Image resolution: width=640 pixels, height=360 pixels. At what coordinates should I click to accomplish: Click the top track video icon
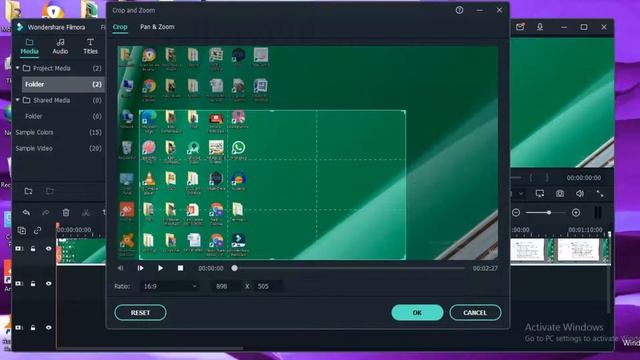[19, 248]
